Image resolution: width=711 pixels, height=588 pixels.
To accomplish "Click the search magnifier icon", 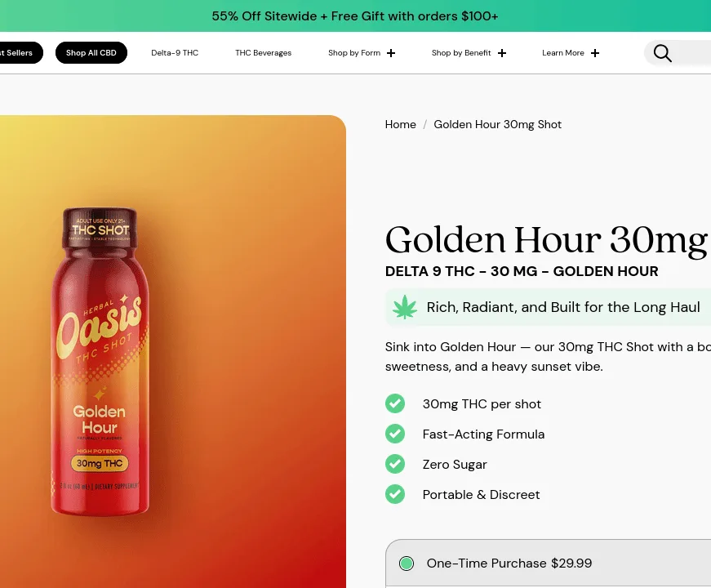I will click(x=663, y=53).
